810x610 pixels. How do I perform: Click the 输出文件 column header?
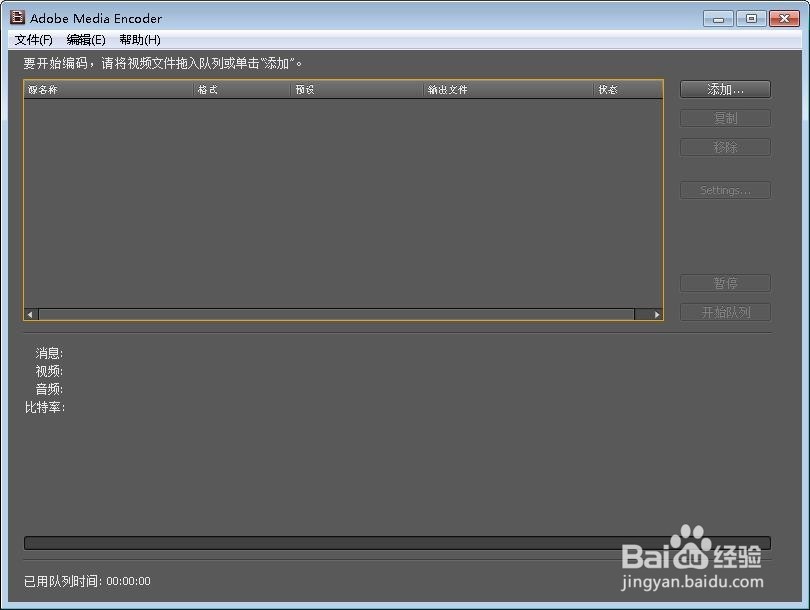(x=508, y=89)
